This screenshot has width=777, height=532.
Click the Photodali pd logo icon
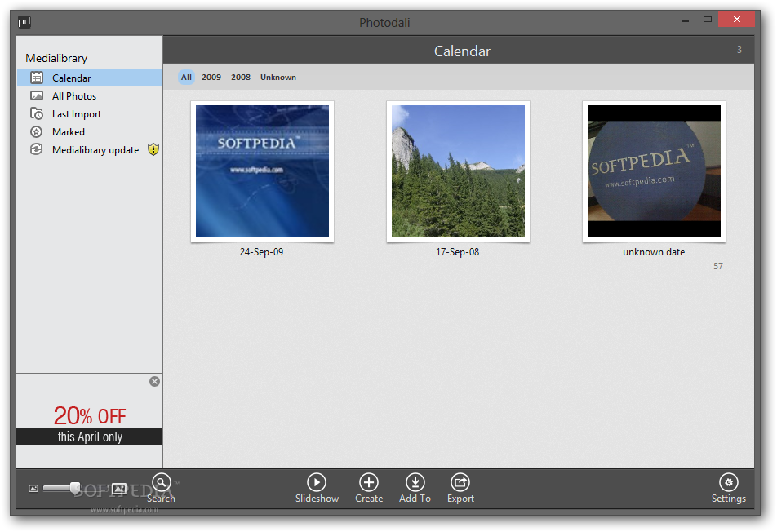pos(24,22)
